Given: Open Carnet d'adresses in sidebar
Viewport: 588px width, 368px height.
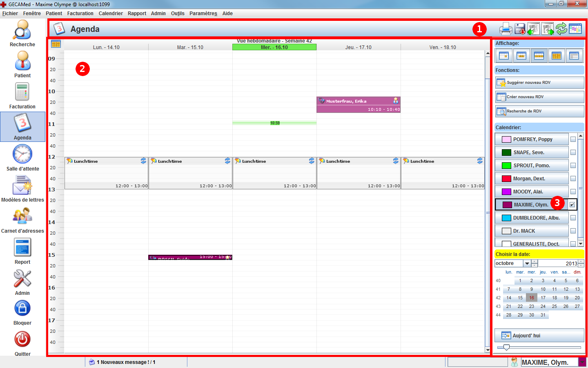Looking at the screenshot, I should tap(22, 220).
